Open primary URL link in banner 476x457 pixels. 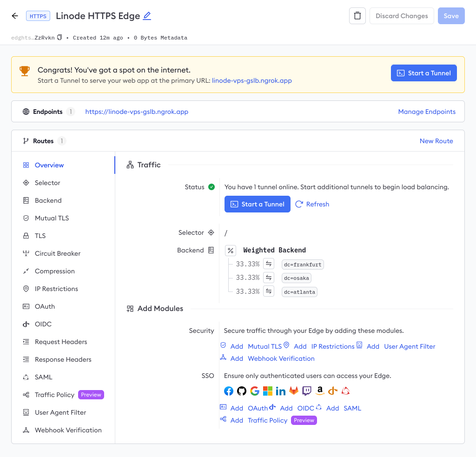(x=251, y=80)
